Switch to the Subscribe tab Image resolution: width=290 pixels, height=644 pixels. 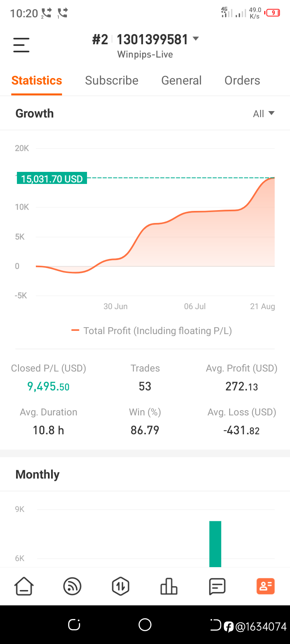(x=112, y=80)
